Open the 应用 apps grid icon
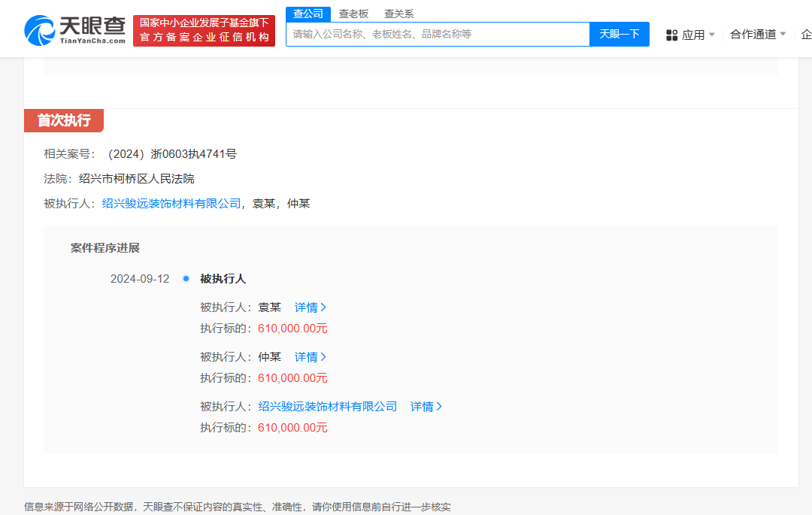This screenshot has width=812, height=515. 671,35
